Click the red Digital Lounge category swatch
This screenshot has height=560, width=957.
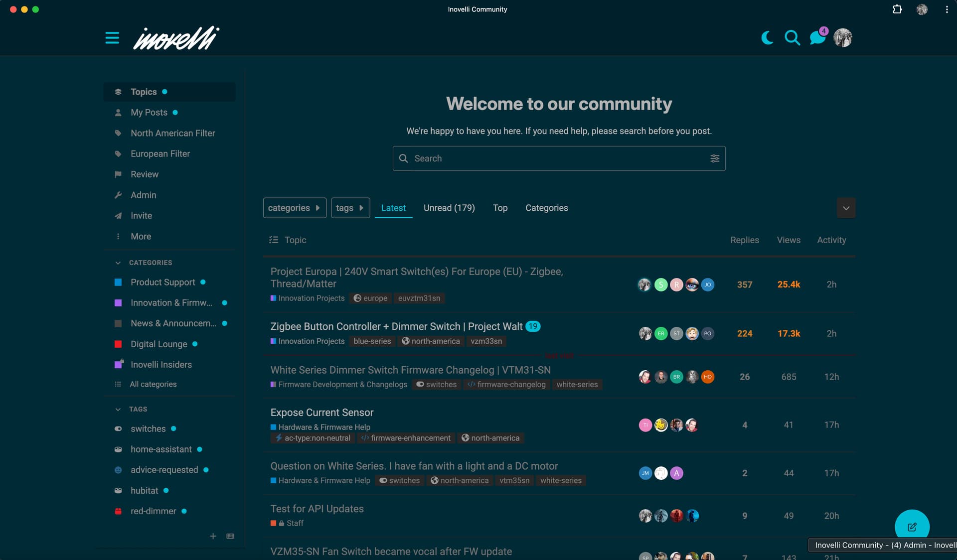click(118, 344)
